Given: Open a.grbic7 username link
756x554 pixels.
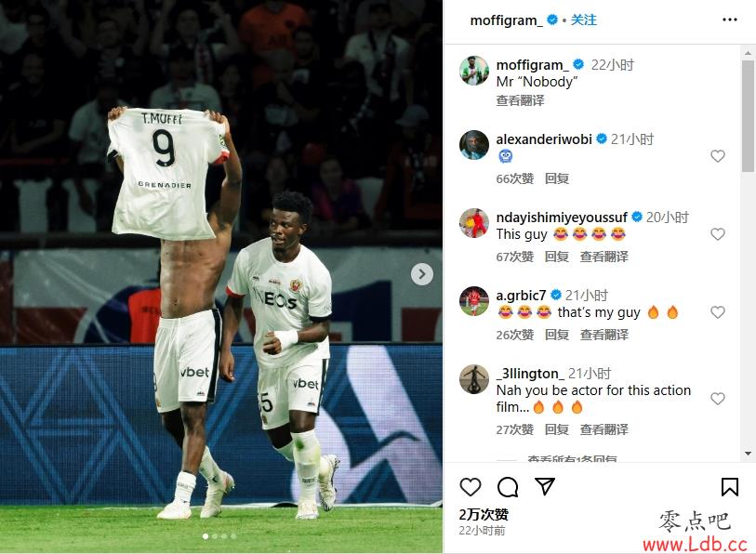Looking at the screenshot, I should tap(521, 295).
